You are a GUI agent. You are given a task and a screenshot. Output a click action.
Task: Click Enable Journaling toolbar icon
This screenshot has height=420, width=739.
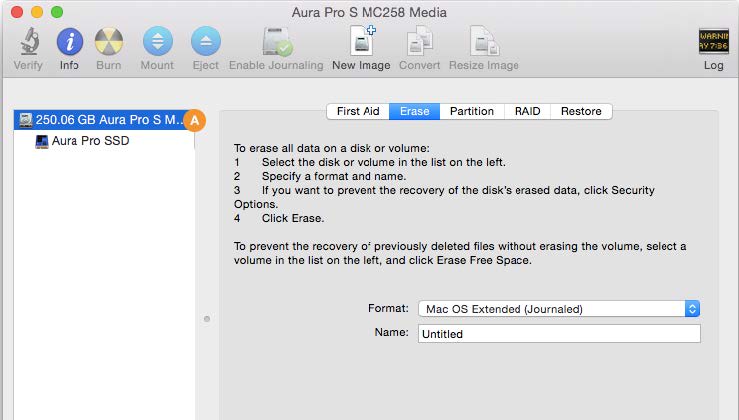coord(277,41)
